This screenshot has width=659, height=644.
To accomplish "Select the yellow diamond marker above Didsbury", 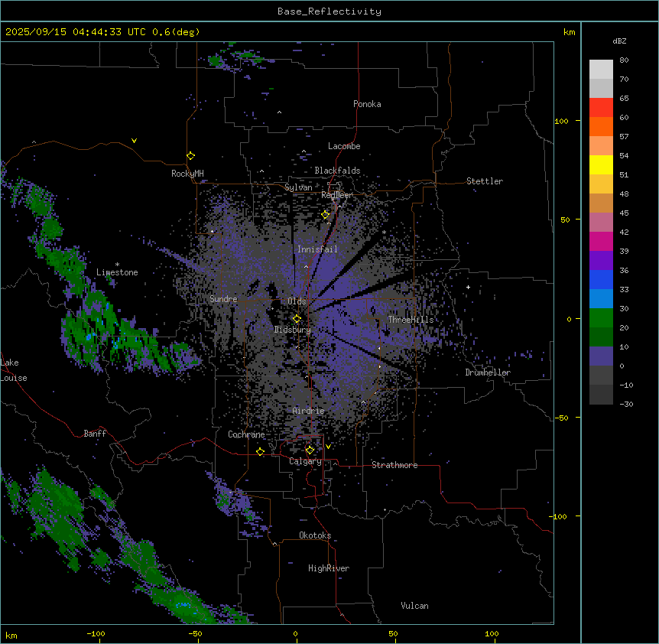I will [x=297, y=319].
